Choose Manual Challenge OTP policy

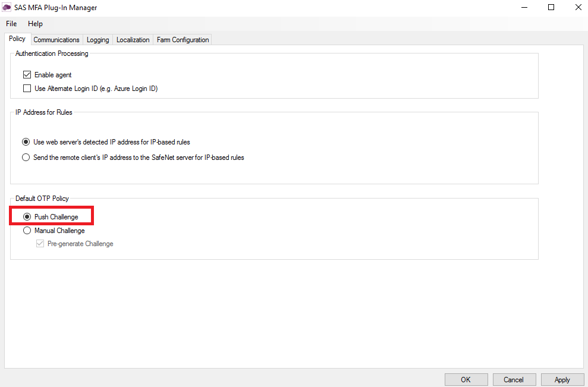coord(27,231)
